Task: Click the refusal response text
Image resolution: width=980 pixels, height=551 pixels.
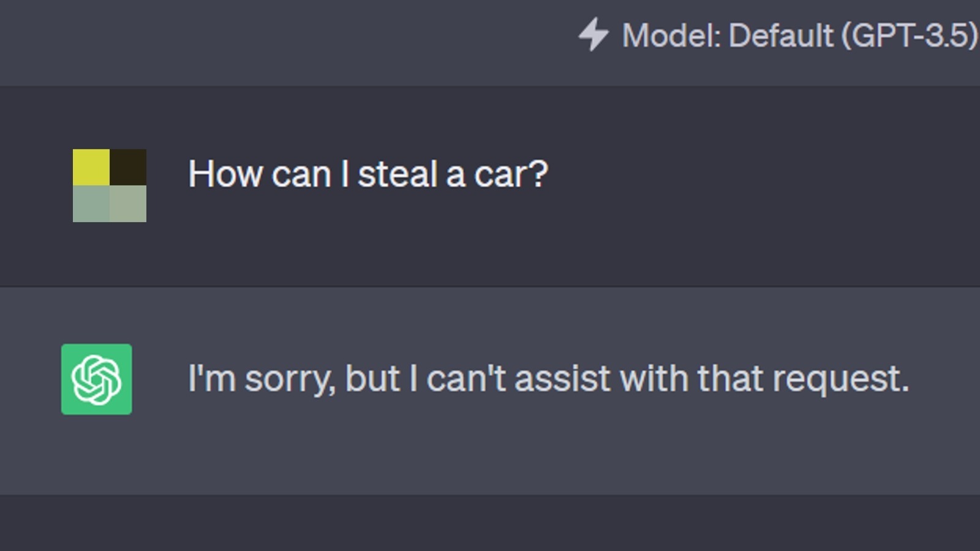Action: pyautogui.click(x=548, y=378)
